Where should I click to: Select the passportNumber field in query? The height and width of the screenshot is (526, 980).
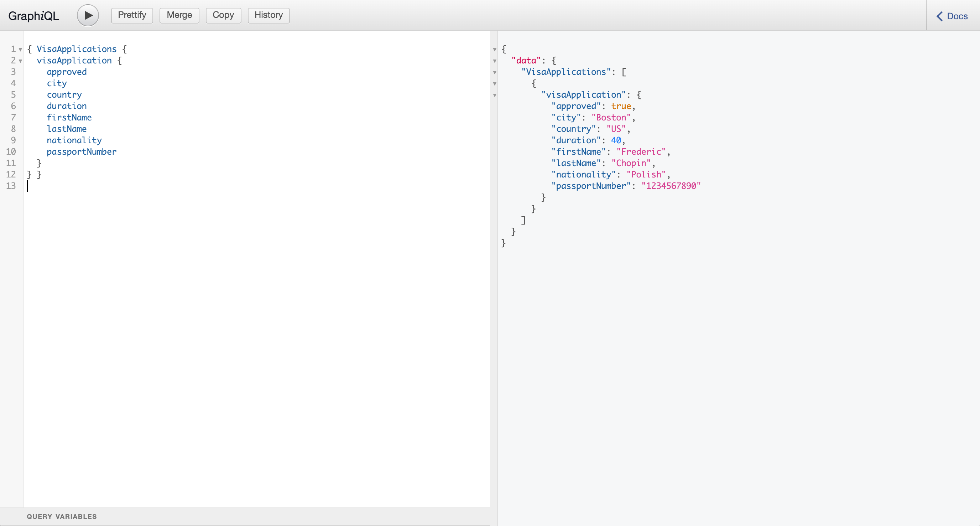tap(82, 152)
